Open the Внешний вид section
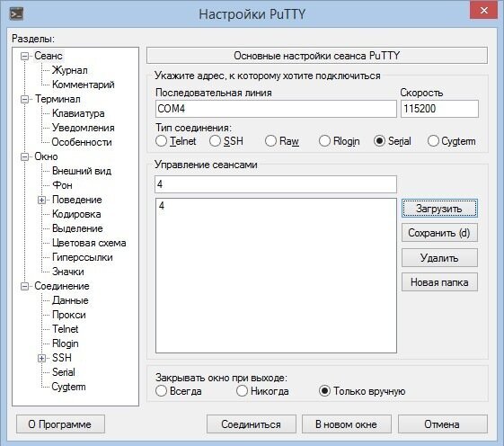Screen dimensions: 504x446 [82, 171]
